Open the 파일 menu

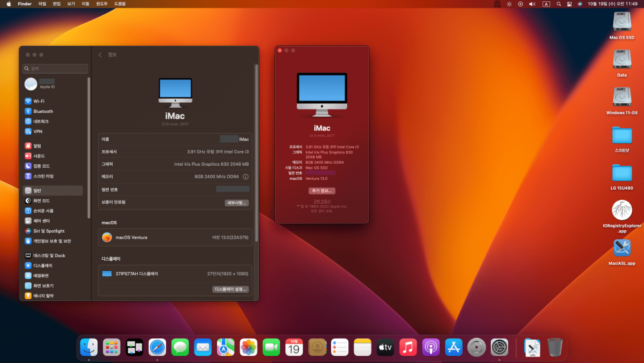(43, 4)
